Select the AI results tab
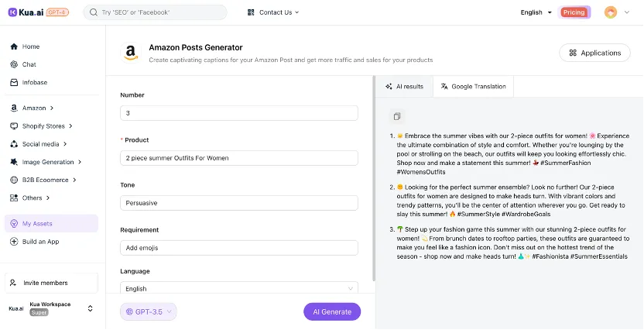The image size is (644, 330). (x=404, y=86)
